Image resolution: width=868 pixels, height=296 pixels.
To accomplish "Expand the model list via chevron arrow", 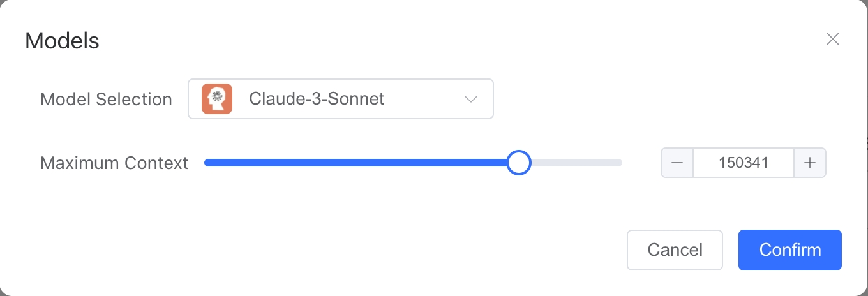I will (x=471, y=99).
